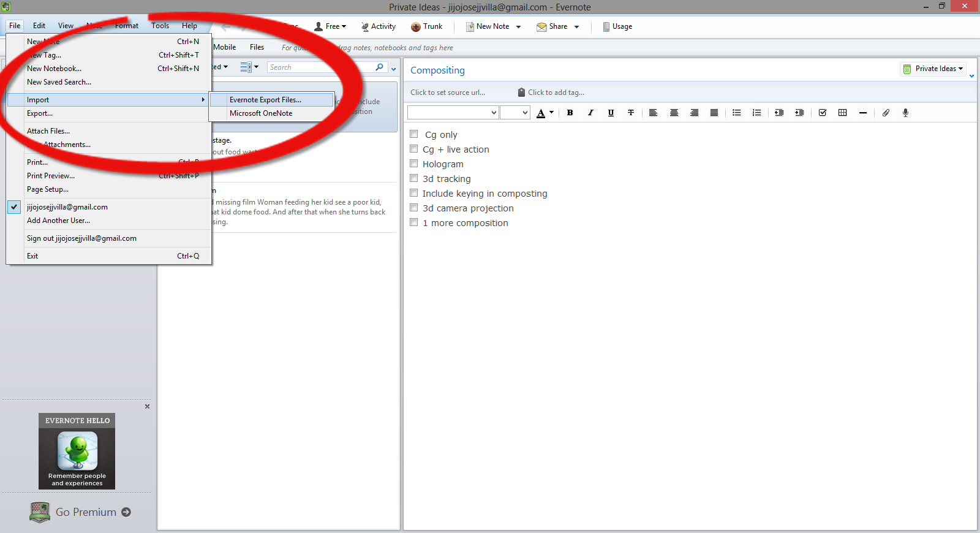The image size is (980, 533).
Task: Toggle bold formatting in the note toolbar
Action: click(570, 113)
